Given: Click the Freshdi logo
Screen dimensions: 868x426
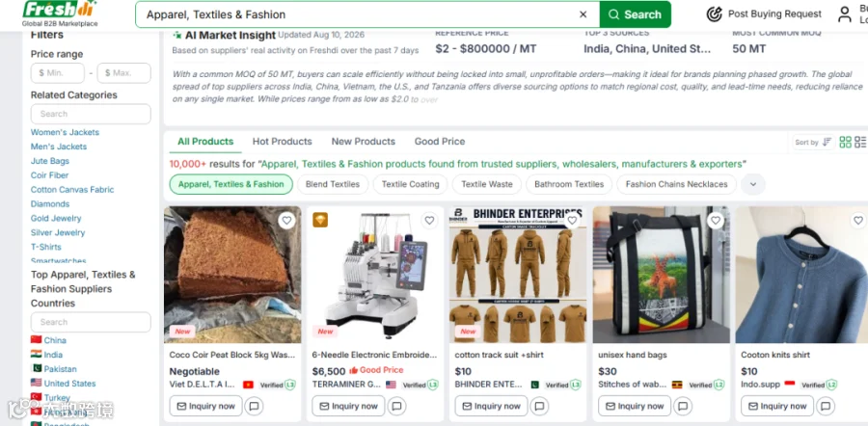Looking at the screenshot, I should click(60, 13).
